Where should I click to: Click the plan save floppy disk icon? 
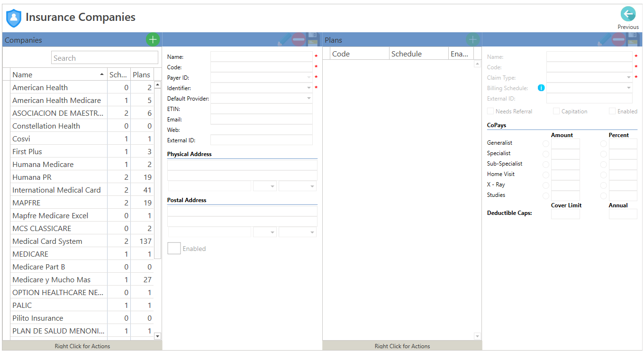coord(634,39)
